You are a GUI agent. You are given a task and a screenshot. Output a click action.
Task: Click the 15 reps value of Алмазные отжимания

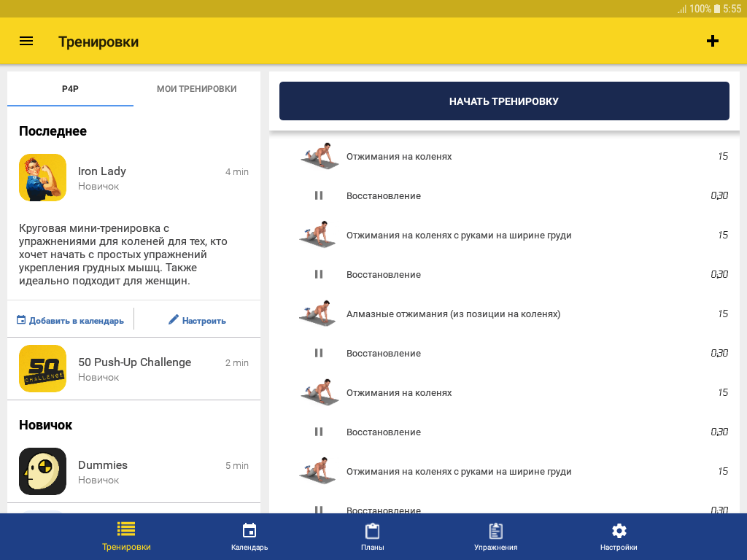[x=723, y=314]
